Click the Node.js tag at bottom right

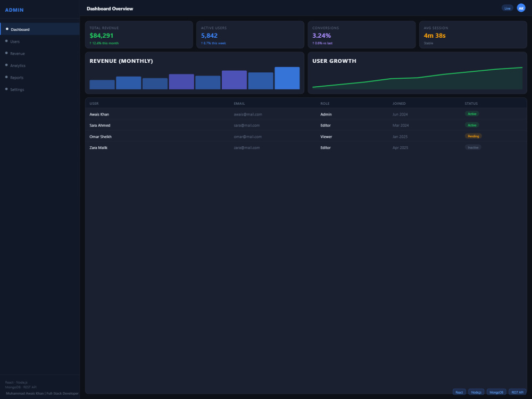click(x=476, y=392)
